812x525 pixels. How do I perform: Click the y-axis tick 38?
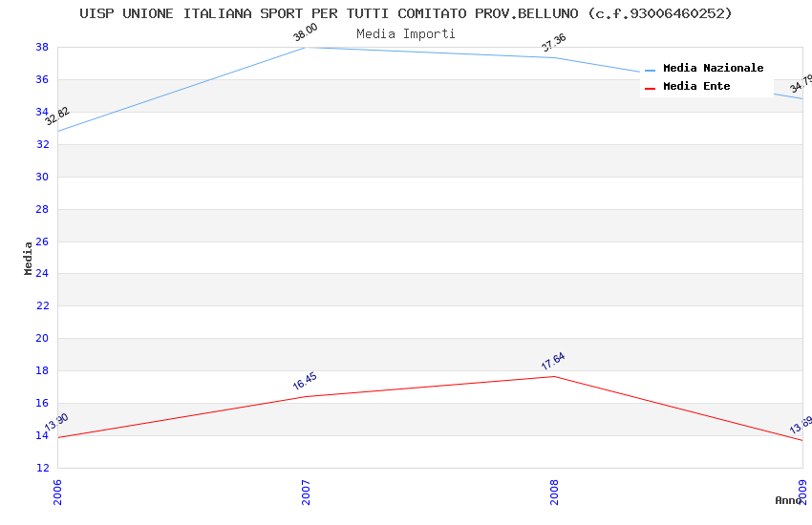coord(42,47)
